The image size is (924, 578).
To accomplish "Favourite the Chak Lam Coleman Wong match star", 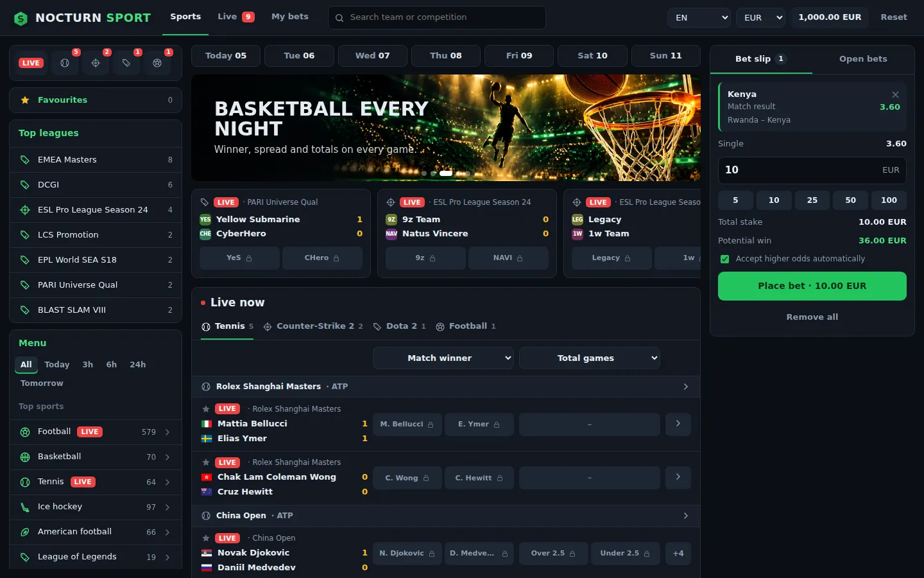I will (206, 462).
